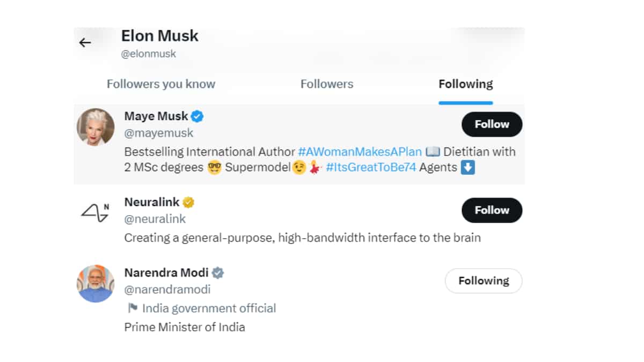Click Maye Musk's blue verified badge
This screenshot has height=362, width=644.
(x=197, y=116)
